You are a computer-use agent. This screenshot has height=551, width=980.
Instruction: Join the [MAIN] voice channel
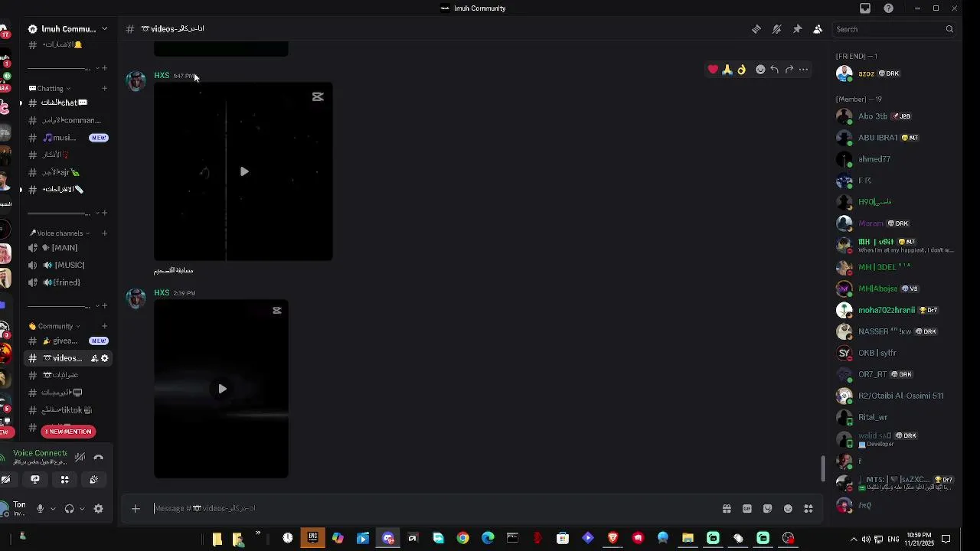(69, 248)
